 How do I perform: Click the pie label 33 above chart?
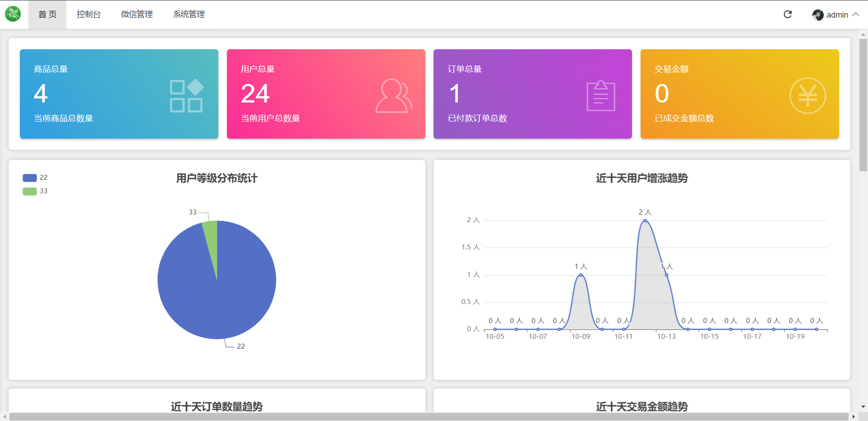[193, 212]
